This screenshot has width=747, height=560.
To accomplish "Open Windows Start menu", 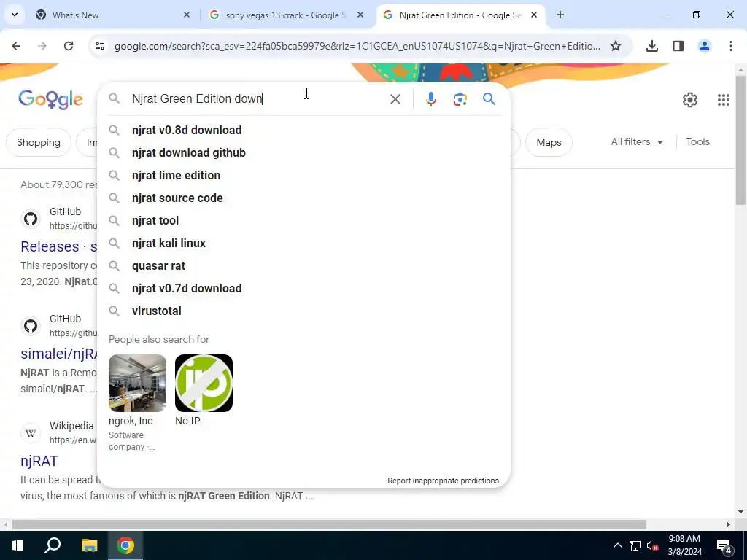I will pyautogui.click(x=18, y=545).
